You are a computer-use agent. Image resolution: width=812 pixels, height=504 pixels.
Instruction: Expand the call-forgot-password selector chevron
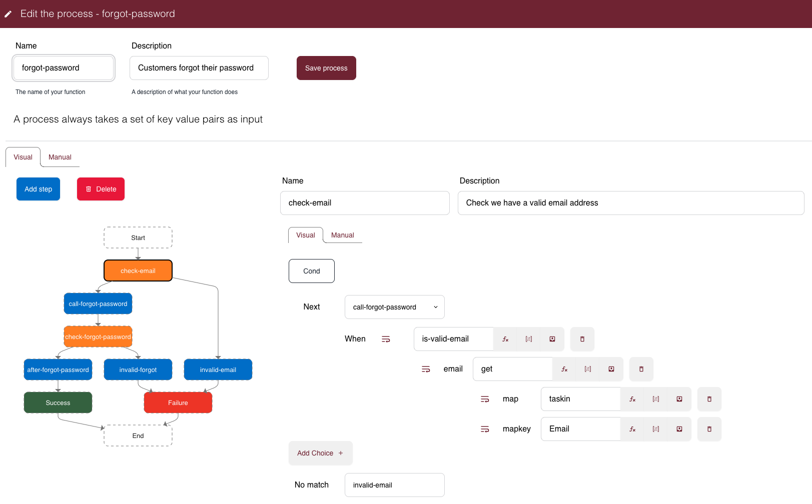click(x=435, y=306)
